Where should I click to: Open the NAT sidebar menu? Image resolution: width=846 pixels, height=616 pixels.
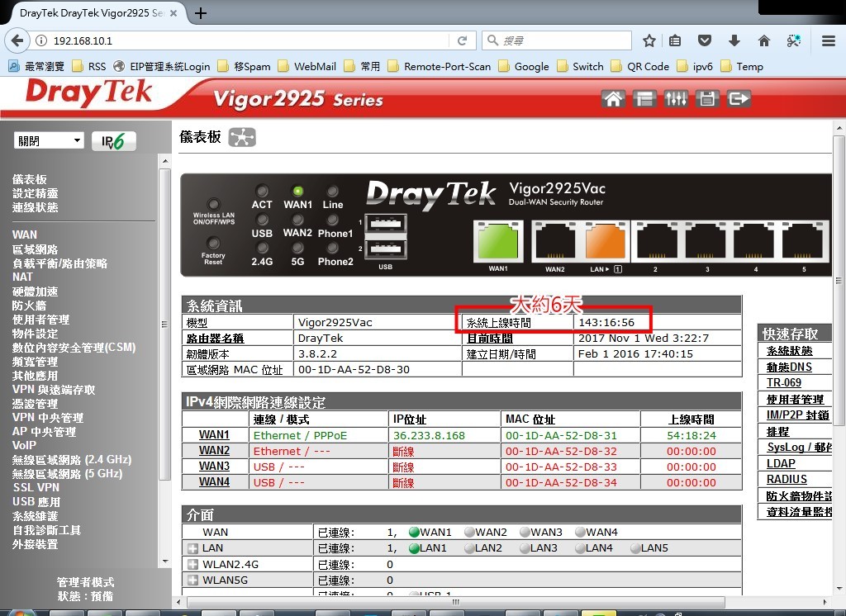[x=22, y=277]
